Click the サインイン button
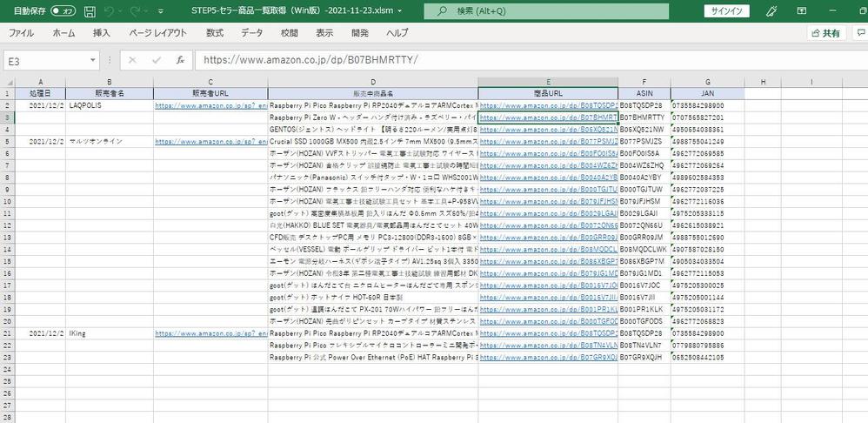The height and width of the screenshot is (423, 868). pyautogui.click(x=726, y=11)
